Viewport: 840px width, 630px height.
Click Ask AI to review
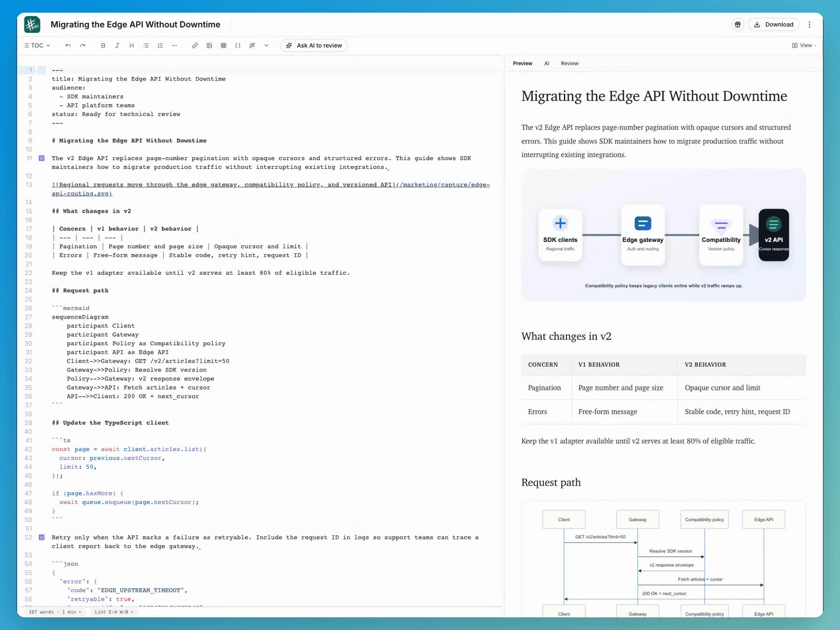[x=314, y=45]
